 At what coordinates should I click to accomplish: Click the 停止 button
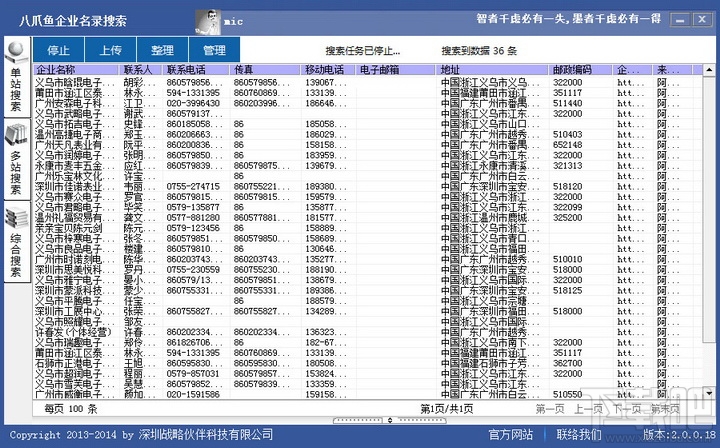[58, 50]
